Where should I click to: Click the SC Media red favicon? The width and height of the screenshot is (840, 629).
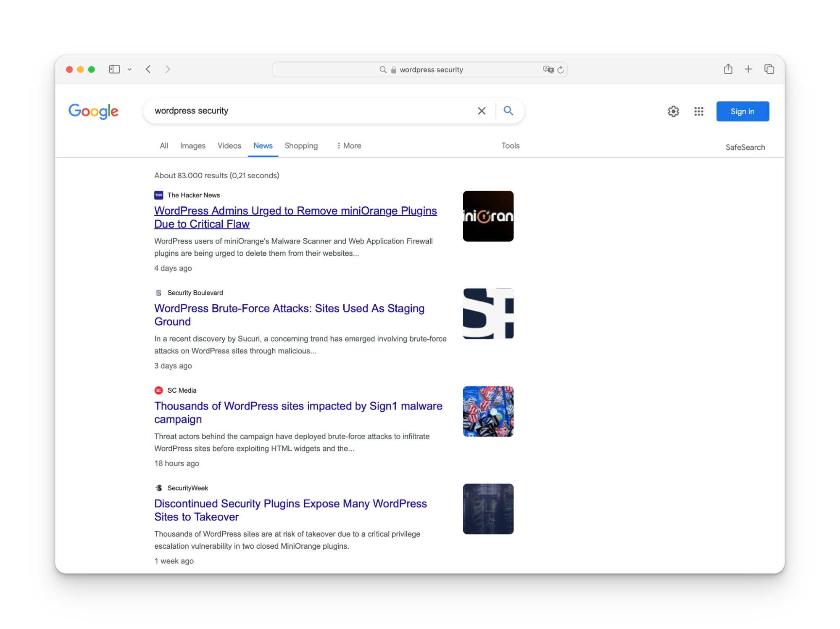[x=159, y=390]
